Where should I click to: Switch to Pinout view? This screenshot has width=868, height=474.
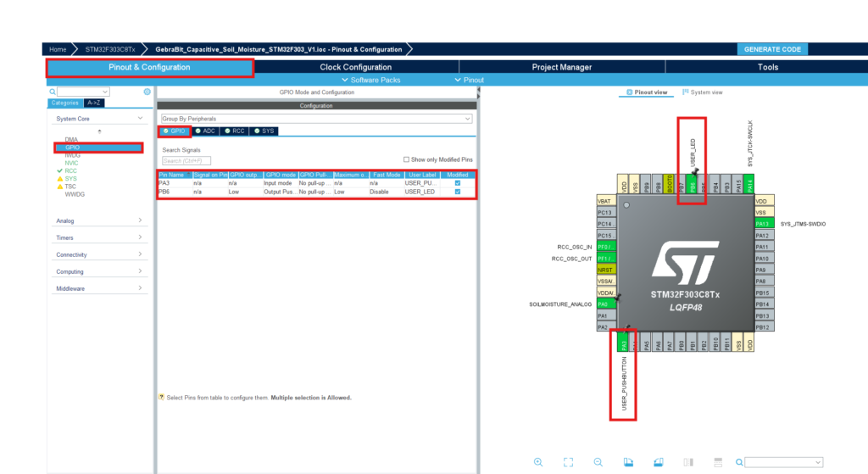coord(647,92)
